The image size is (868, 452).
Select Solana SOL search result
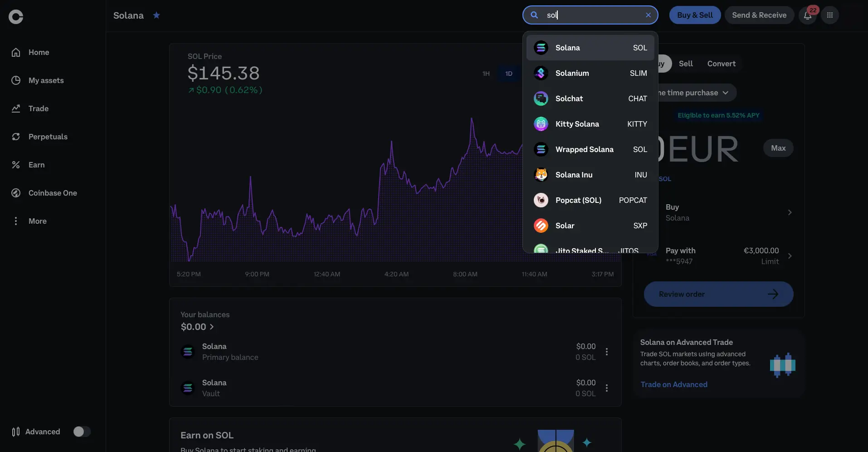pyautogui.click(x=590, y=48)
